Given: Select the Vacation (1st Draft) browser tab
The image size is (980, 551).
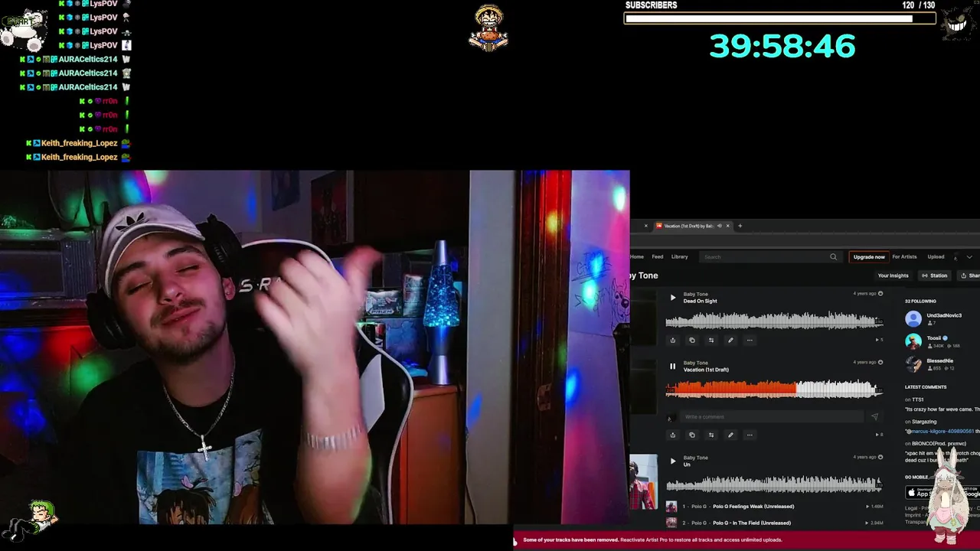Looking at the screenshot, I should tap(692, 226).
